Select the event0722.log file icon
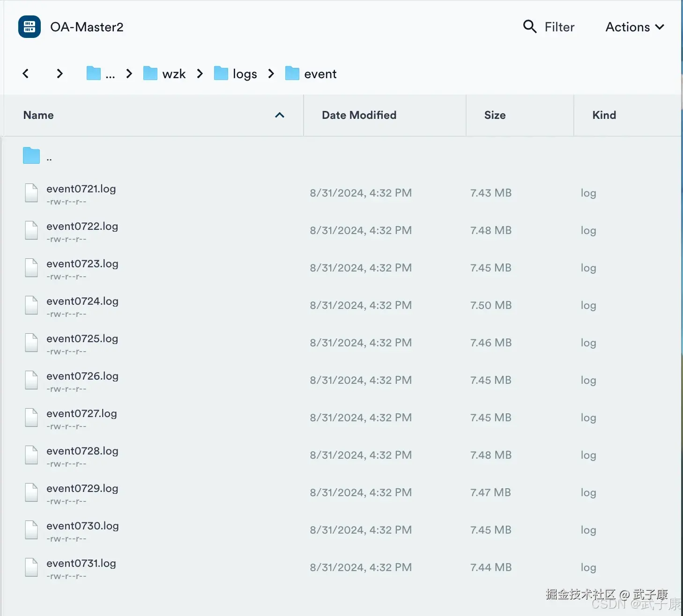Image resolution: width=683 pixels, height=616 pixels. pyautogui.click(x=31, y=230)
